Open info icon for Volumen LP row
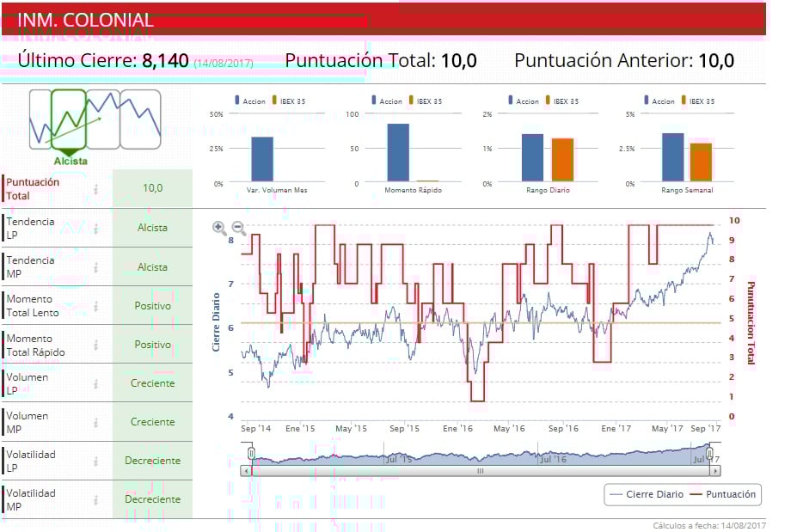797x532 pixels. coord(95,383)
